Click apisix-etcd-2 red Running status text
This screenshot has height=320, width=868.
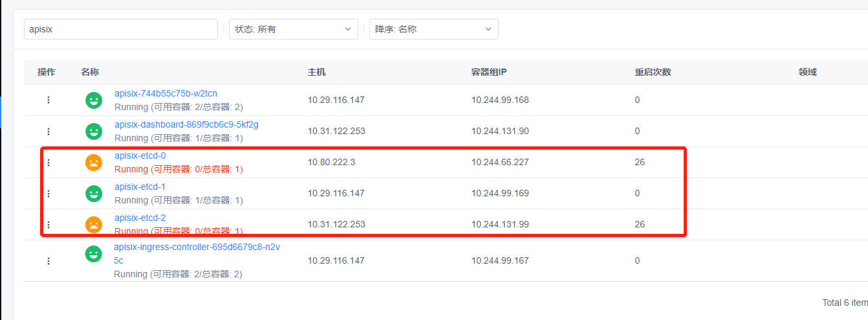point(179,231)
